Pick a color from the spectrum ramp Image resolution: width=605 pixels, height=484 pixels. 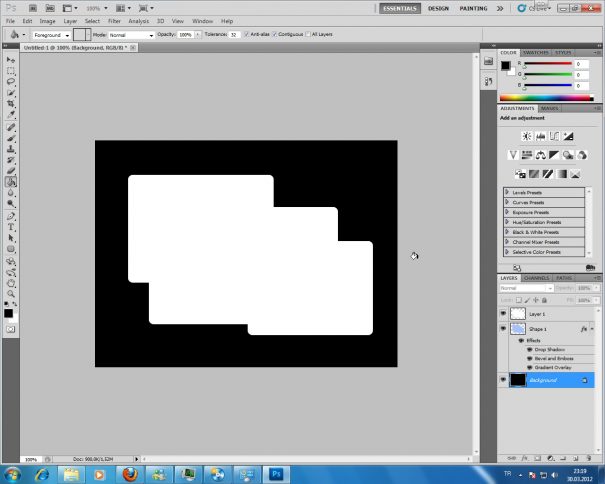click(546, 98)
